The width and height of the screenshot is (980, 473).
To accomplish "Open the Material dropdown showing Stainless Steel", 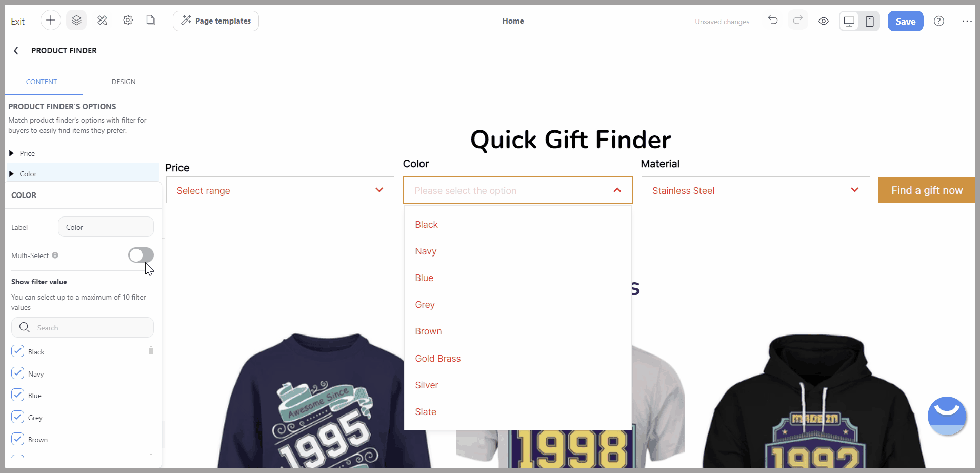I will click(755, 190).
